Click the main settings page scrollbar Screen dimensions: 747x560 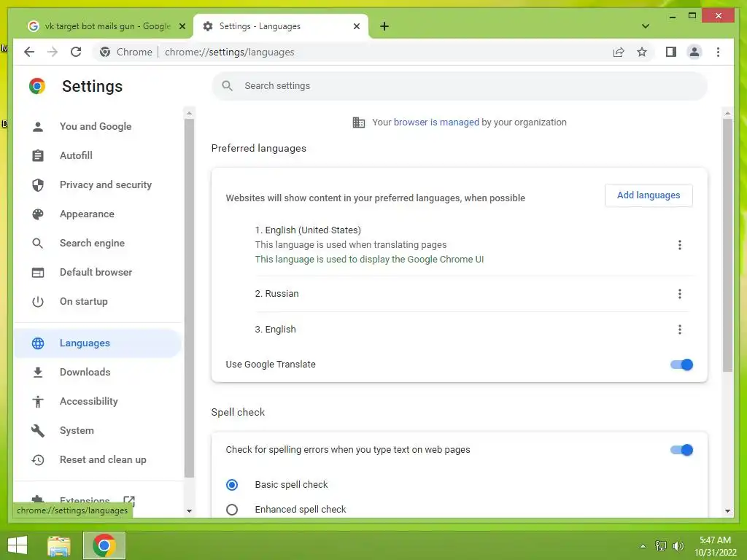coord(727,245)
